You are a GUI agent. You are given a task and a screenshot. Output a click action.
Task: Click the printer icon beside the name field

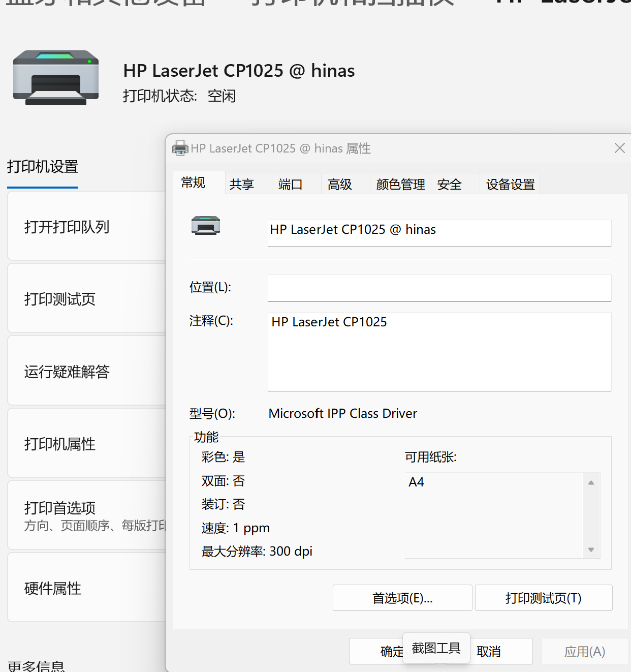tap(206, 225)
